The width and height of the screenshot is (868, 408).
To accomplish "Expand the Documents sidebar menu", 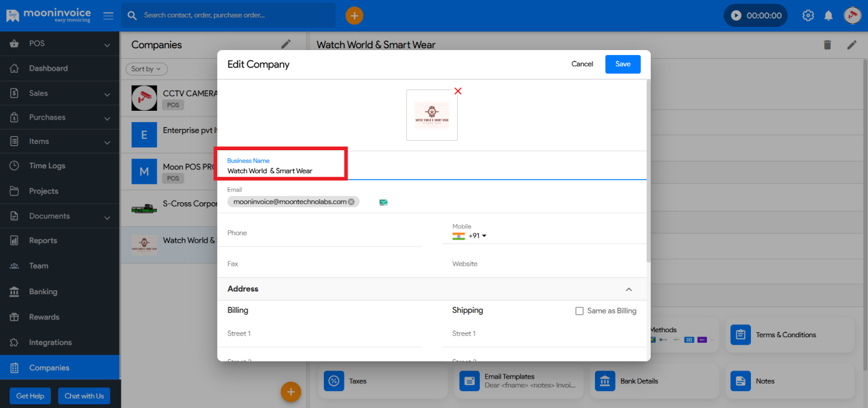I will 107,217.
